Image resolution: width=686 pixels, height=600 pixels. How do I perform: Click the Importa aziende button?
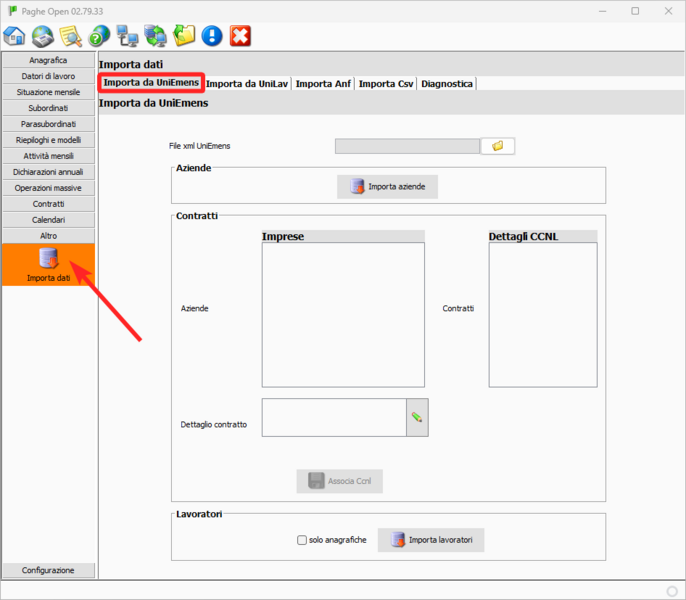[x=387, y=187]
